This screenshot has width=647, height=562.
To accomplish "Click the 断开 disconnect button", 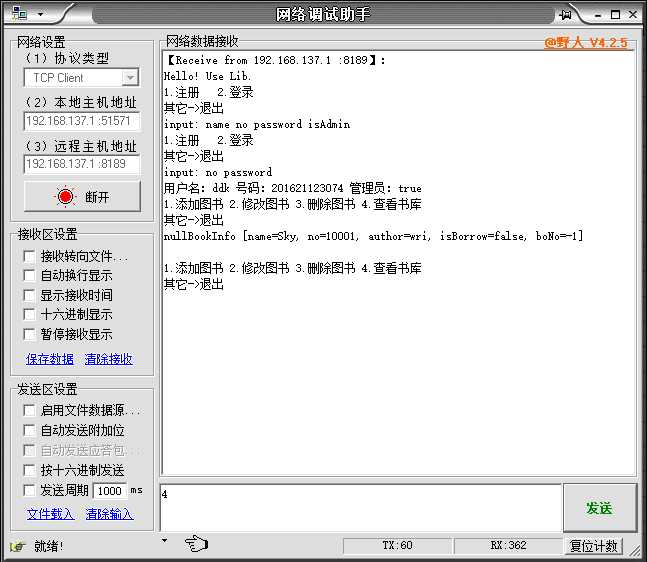I will pyautogui.click(x=83, y=197).
